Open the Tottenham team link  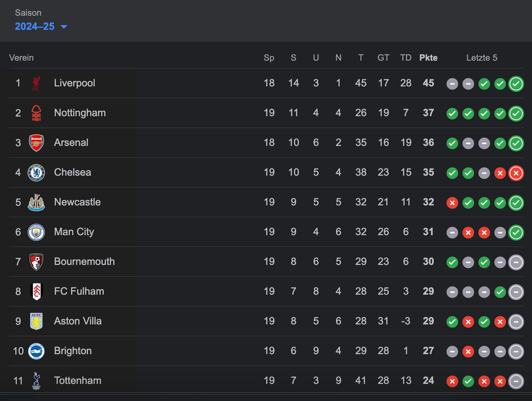pyautogui.click(x=77, y=380)
